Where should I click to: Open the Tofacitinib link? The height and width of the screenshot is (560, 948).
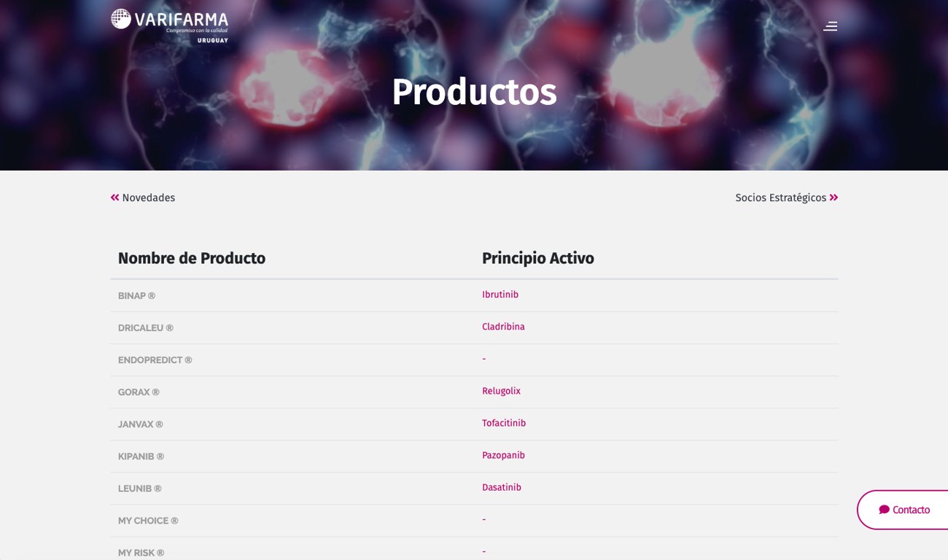coord(504,423)
